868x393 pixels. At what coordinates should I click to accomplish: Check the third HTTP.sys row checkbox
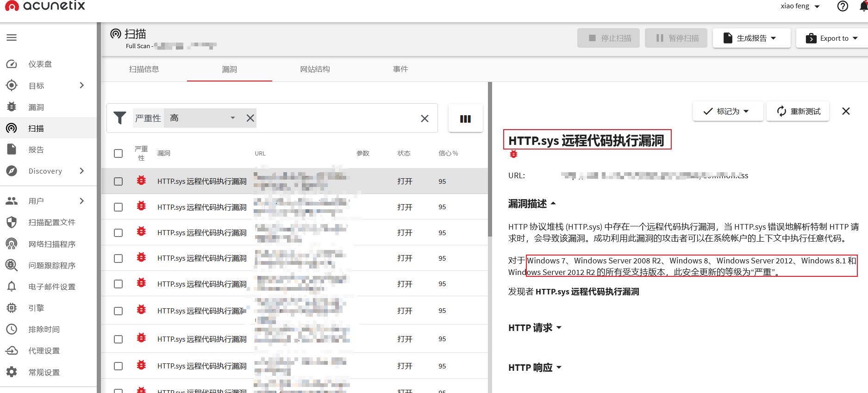[119, 232]
